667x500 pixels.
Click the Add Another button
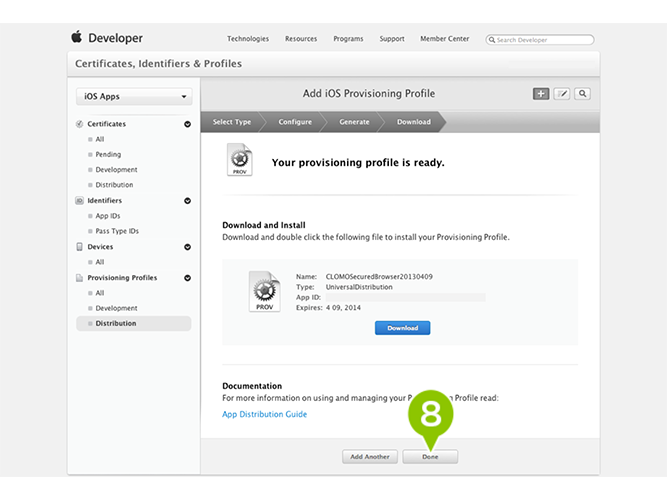point(370,457)
